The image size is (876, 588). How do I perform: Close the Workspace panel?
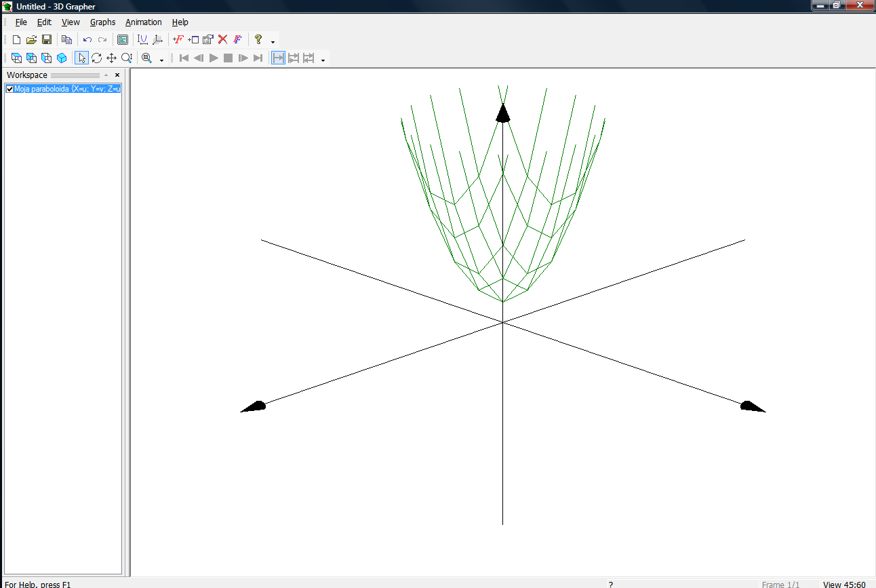(x=117, y=75)
